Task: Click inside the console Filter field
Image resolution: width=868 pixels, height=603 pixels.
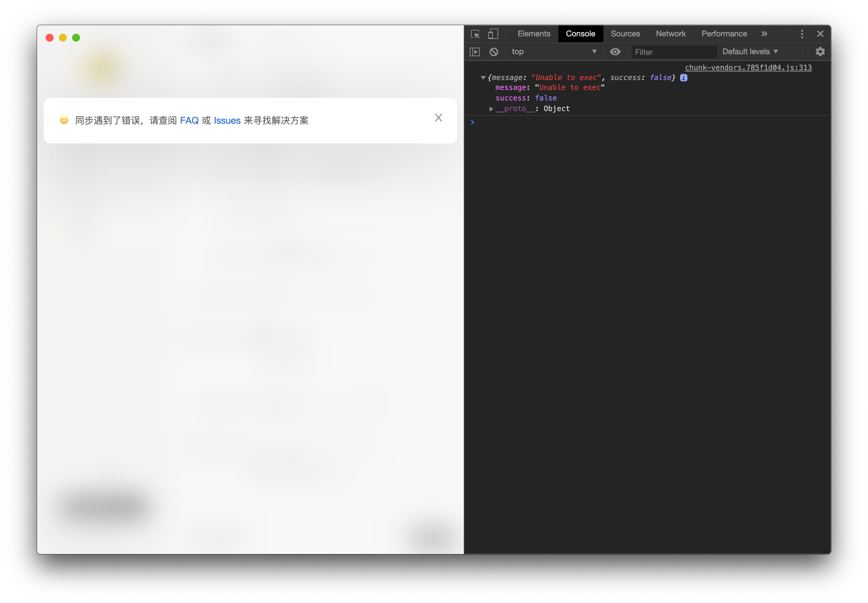Action: pyautogui.click(x=674, y=52)
